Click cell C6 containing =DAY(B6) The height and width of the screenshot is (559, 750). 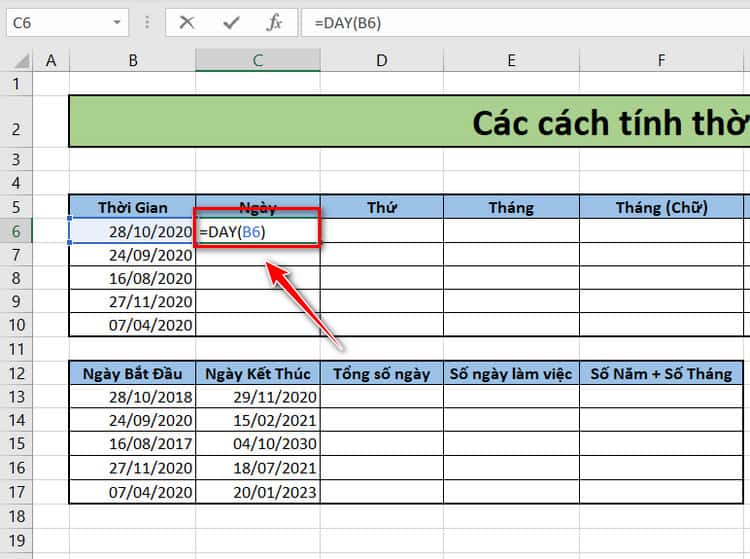(258, 232)
